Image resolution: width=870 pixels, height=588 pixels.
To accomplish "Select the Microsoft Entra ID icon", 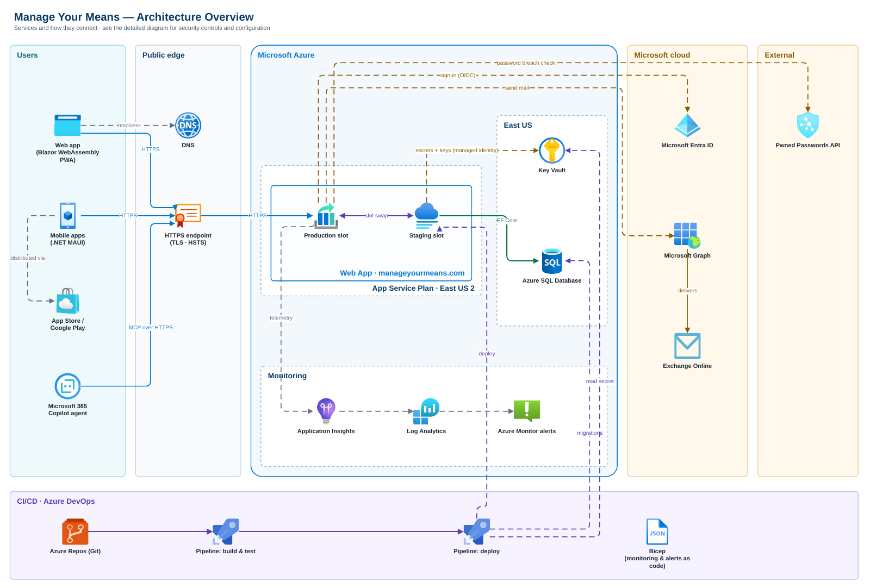I will coord(687,126).
